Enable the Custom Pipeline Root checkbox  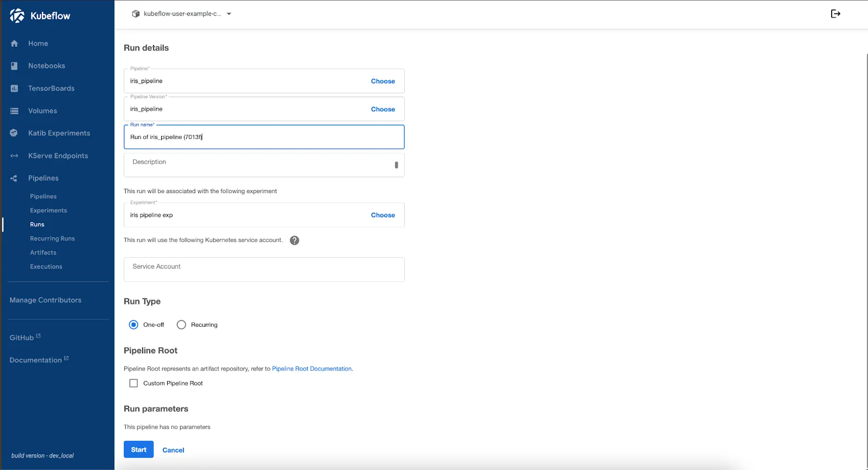click(133, 383)
